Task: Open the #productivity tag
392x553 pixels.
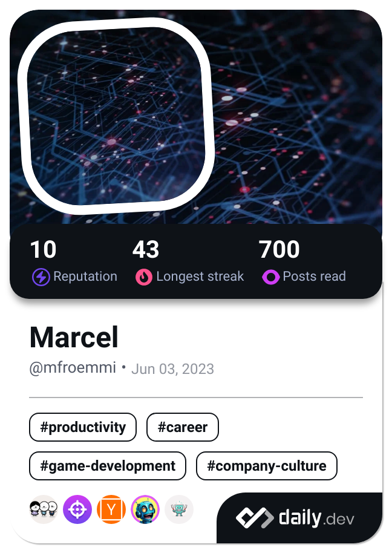Action: [x=82, y=427]
